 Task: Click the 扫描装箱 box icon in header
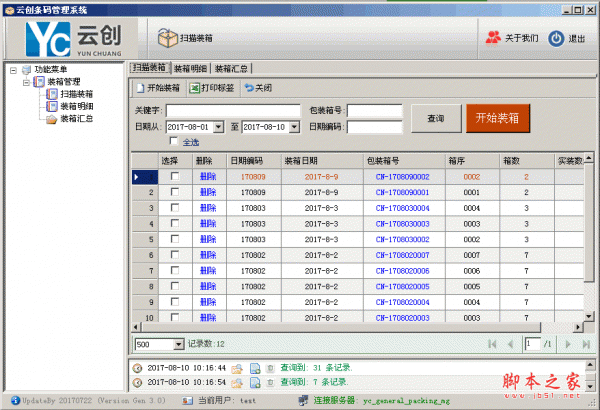click(x=165, y=38)
